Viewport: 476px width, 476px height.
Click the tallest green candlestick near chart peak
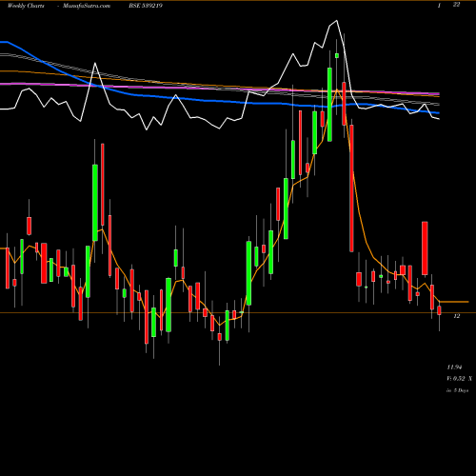(329, 105)
